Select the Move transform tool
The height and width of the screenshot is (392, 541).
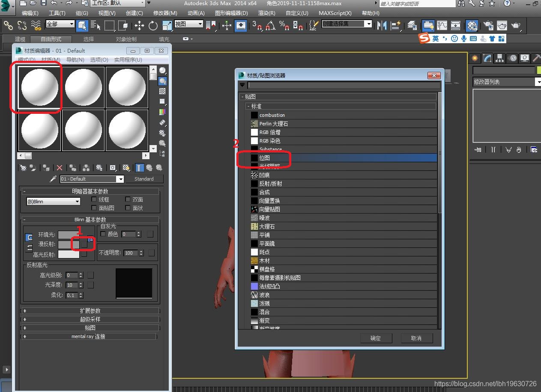pyautogui.click(x=139, y=26)
